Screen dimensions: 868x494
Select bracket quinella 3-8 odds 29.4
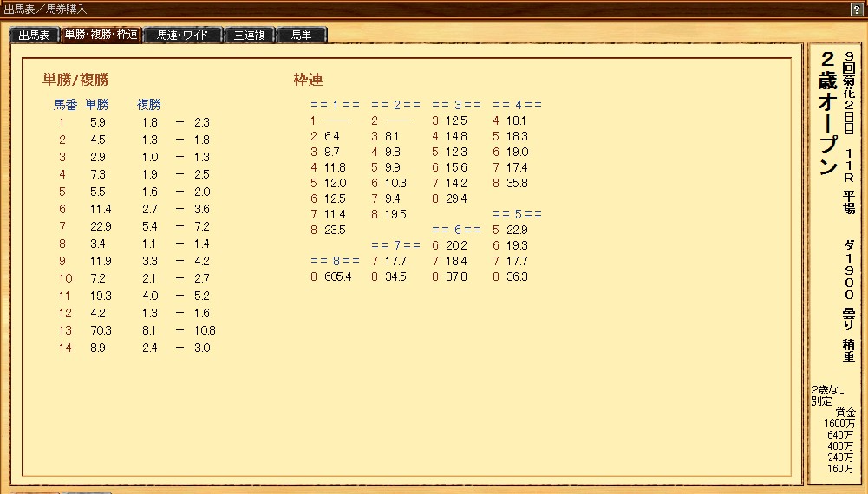click(457, 198)
